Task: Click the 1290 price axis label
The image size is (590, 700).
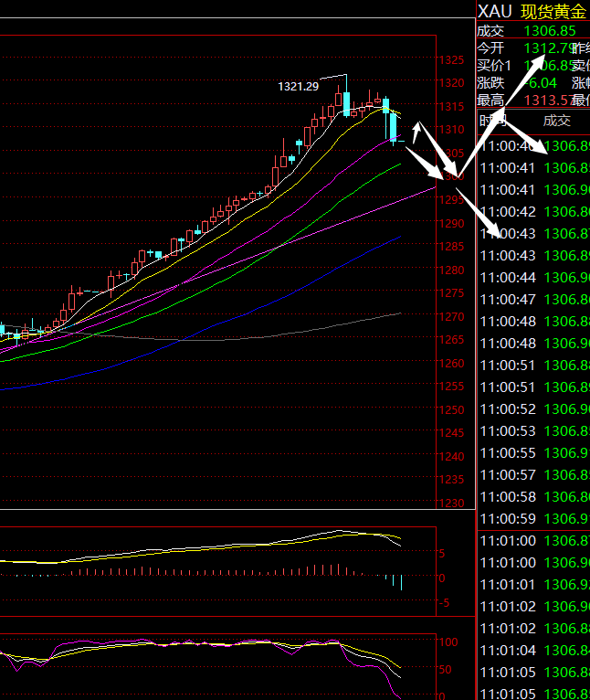Action: (451, 223)
